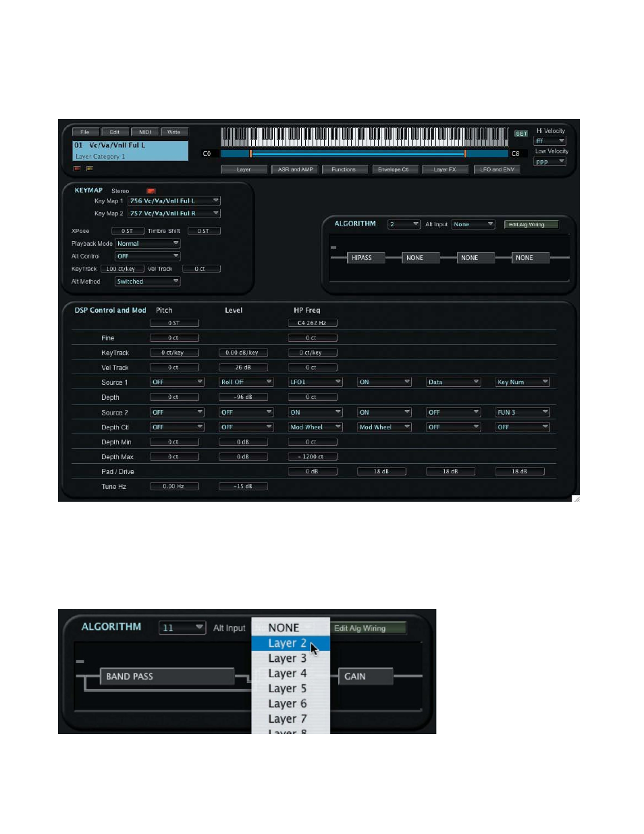The width and height of the screenshot is (644, 834).
Task: Select the last NONE algorithm block
Action: coord(530,258)
